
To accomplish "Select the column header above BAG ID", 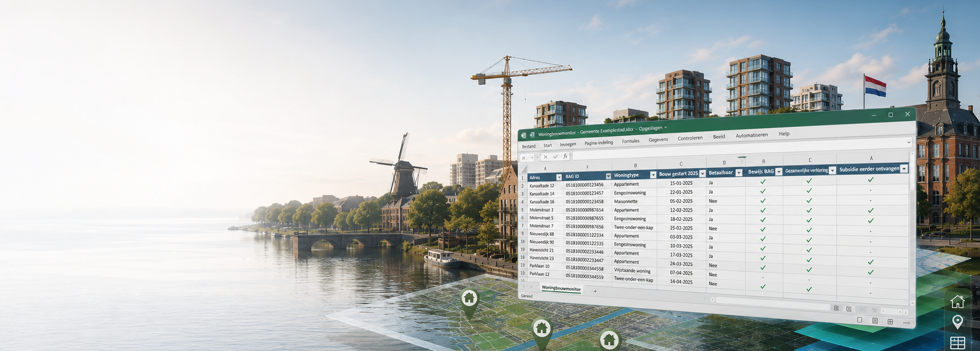I will tap(587, 167).
